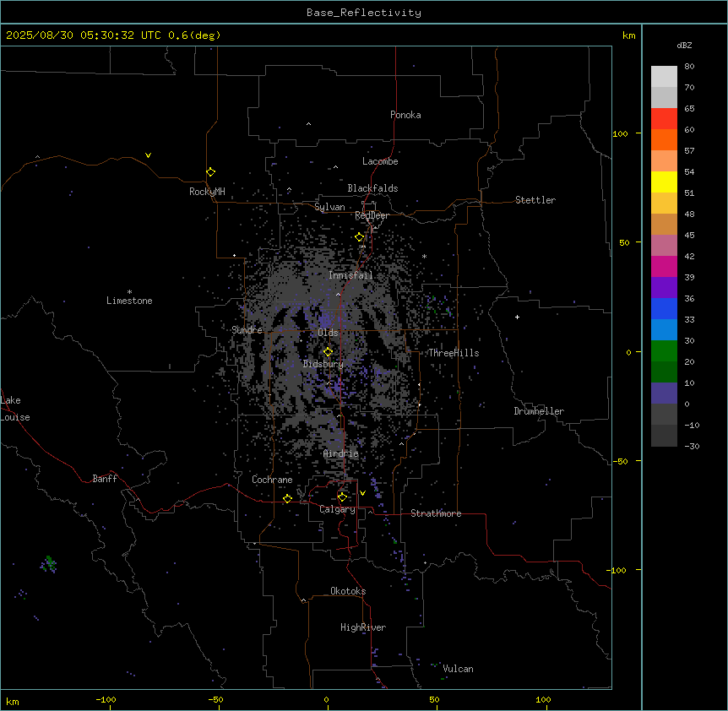
Task: Click the red 65 dBZ legend swatch
Action: click(x=664, y=118)
